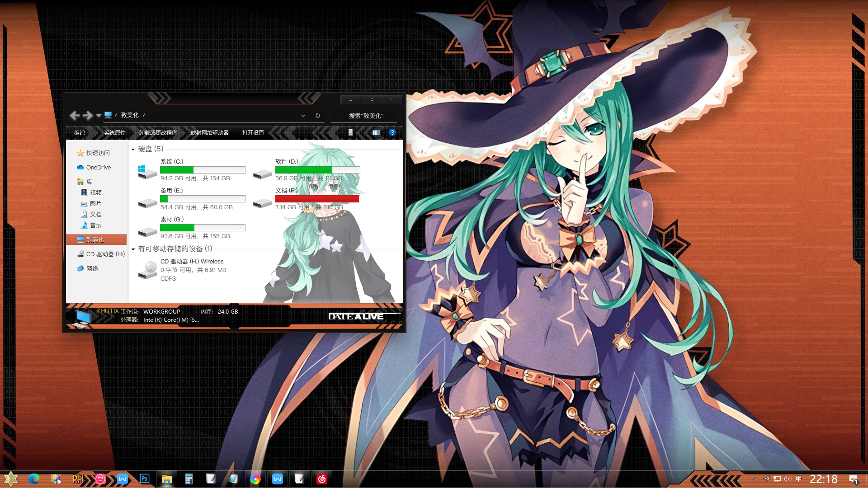The height and width of the screenshot is (488, 868).
Task: Launch Microsoft Edge from taskbar
Action: 34,479
